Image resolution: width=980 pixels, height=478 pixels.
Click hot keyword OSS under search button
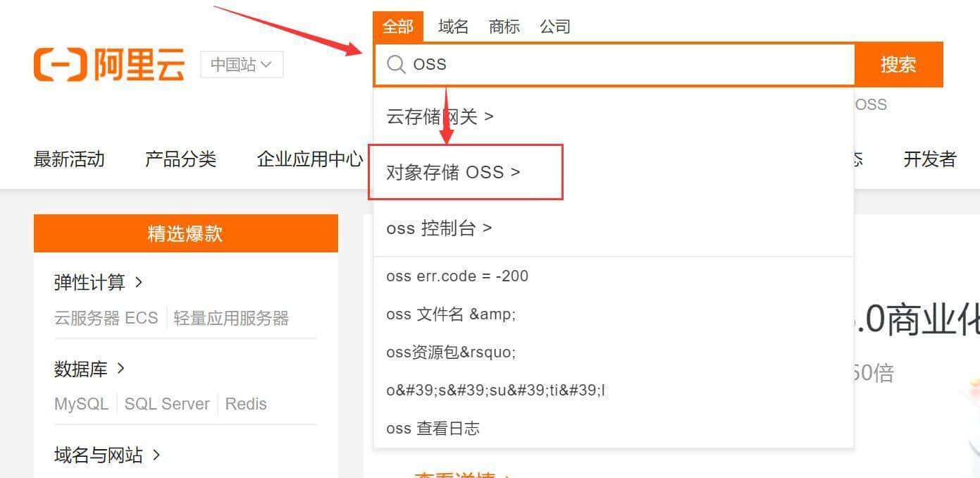[871, 104]
